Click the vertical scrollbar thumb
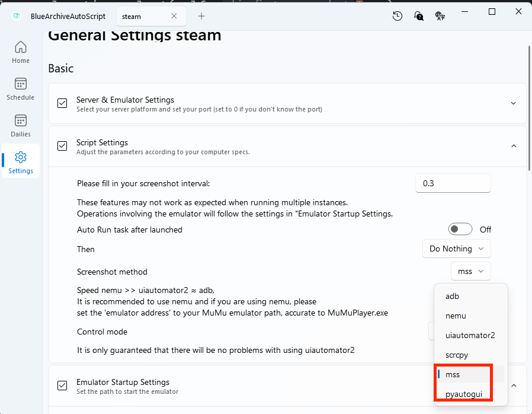Image resolution: width=532 pixels, height=414 pixels. [x=529, y=108]
